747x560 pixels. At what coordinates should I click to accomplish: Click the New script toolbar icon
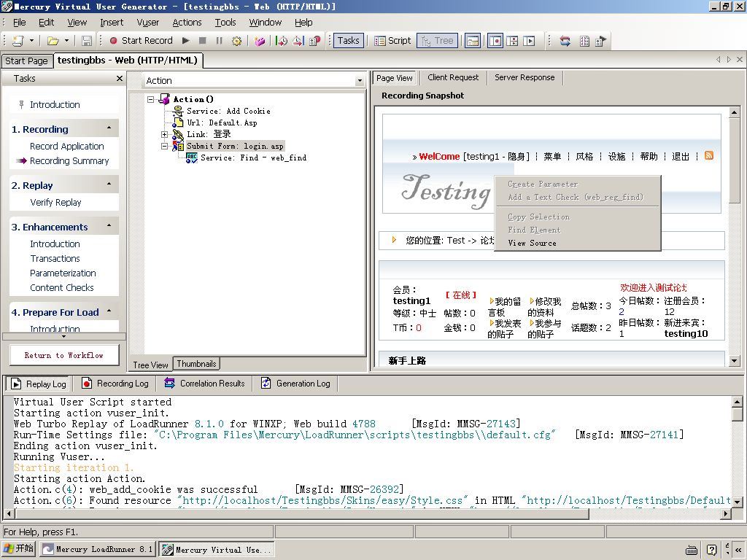18,41
